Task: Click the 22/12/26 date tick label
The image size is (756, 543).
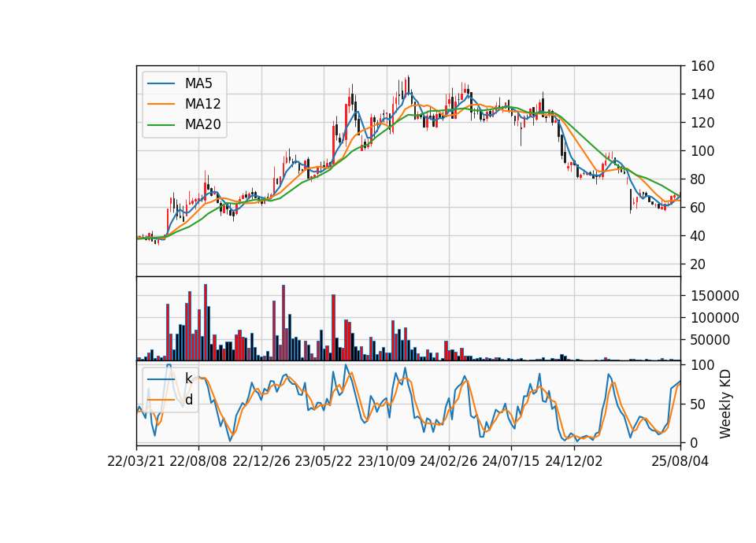Action: click(x=261, y=461)
